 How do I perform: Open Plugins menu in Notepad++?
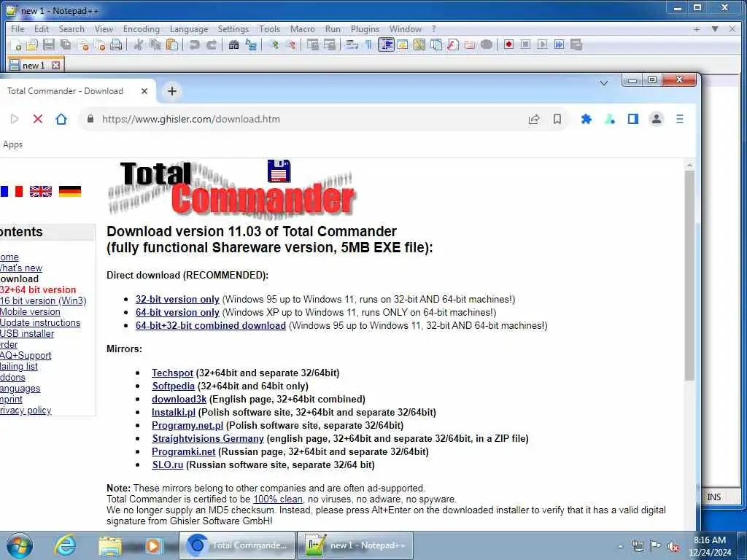(365, 29)
